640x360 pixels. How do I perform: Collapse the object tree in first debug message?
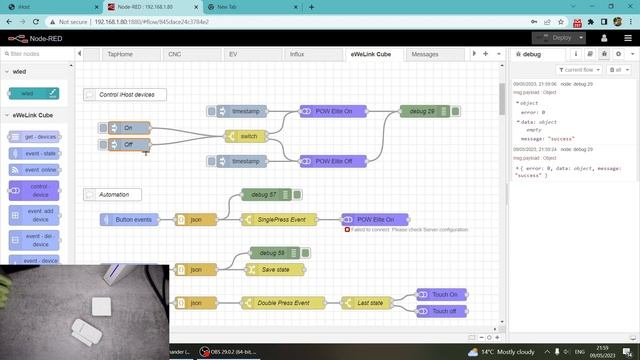pos(518,103)
